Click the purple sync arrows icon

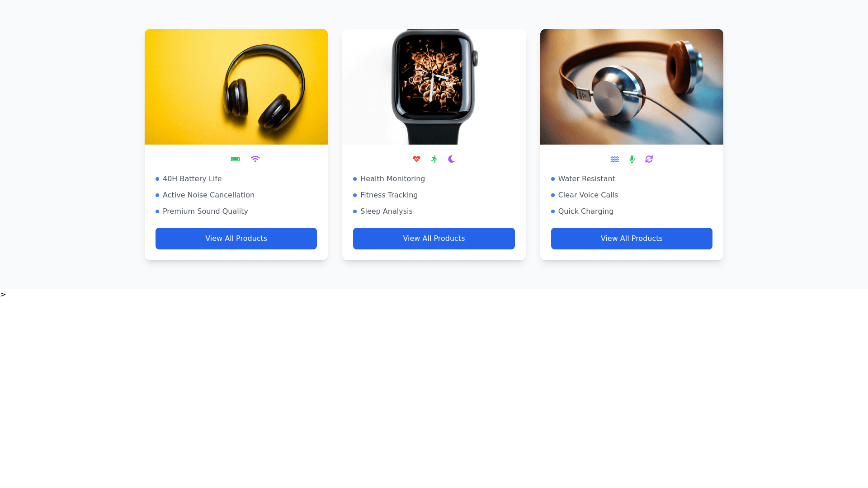(x=649, y=159)
